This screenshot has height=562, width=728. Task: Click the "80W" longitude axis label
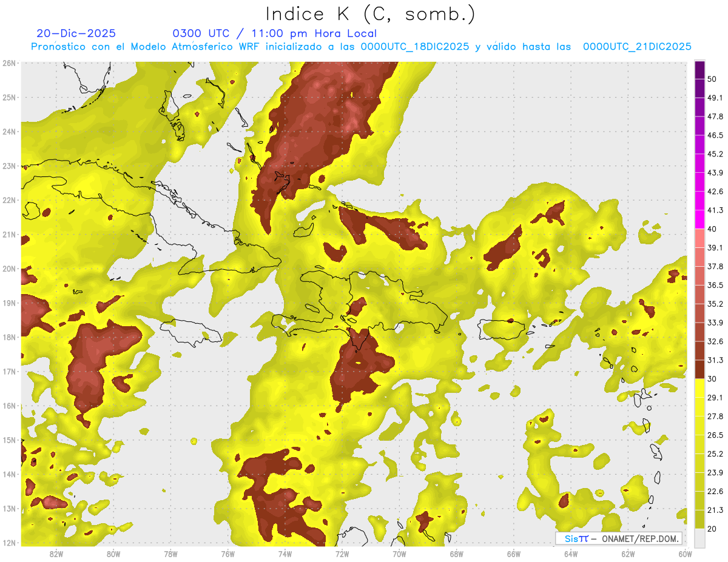(x=113, y=554)
